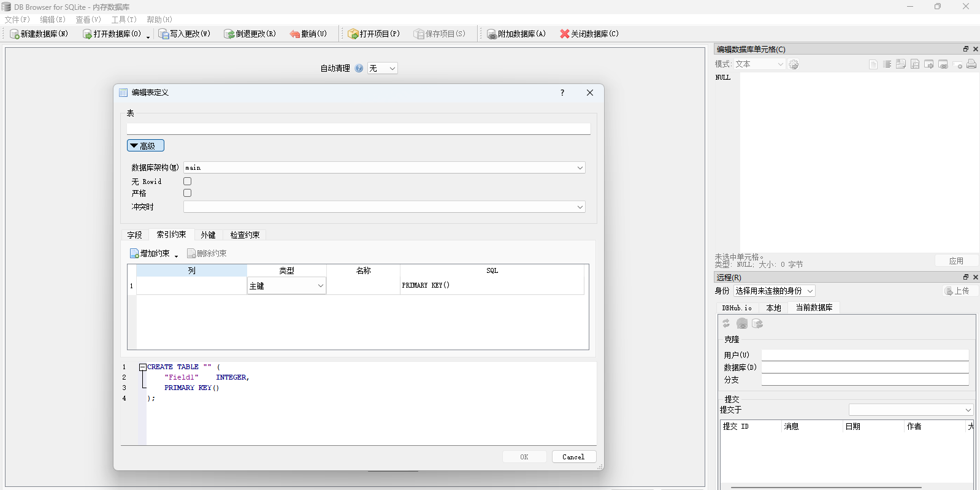980x490 pixels.
Task: Click the Save Project (保存项目) toolbar icon
Action: pos(419,34)
